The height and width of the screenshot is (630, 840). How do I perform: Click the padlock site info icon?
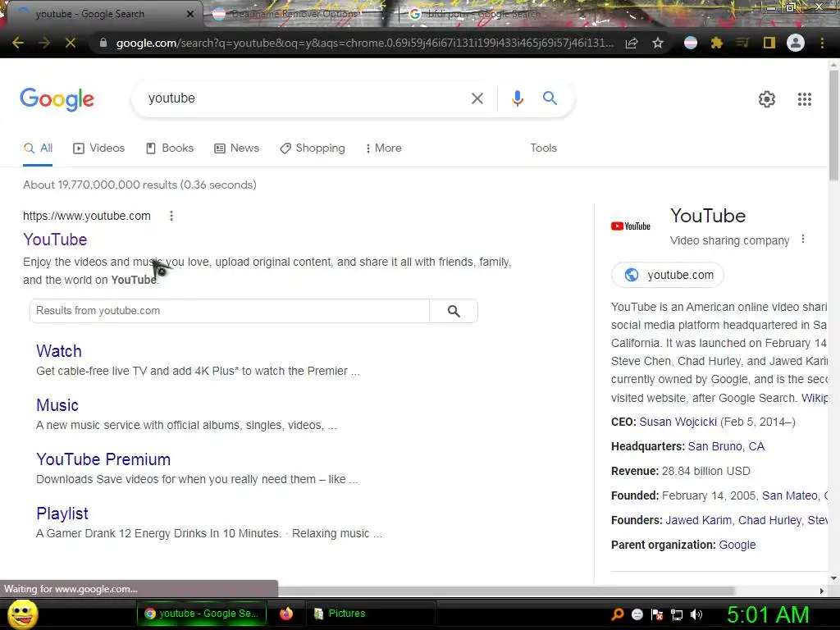pos(103,43)
